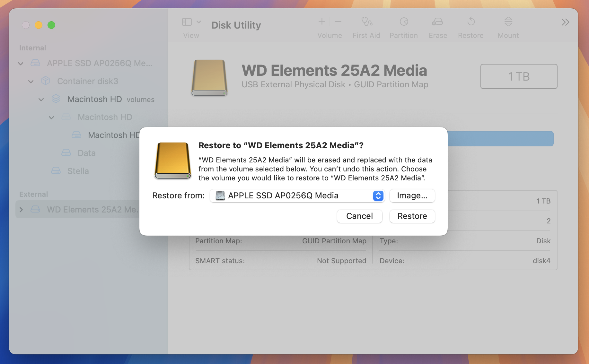Click the disk4 device value
Viewport: 589px width, 364px height.
[541, 261]
